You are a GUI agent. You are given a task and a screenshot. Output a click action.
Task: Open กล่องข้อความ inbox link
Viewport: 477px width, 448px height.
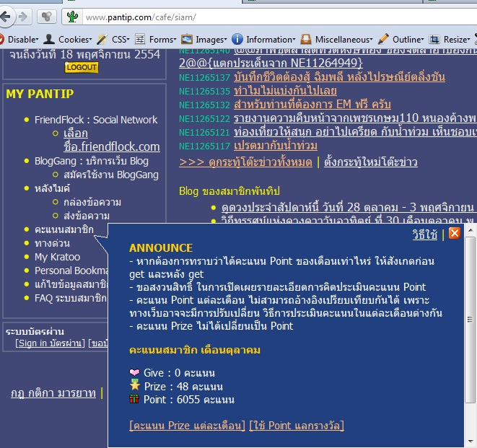click(92, 202)
